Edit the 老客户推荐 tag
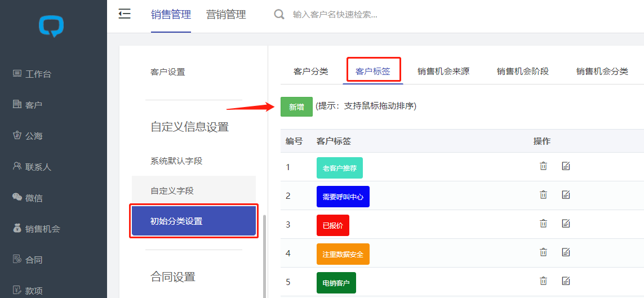644x298 pixels. pyautogui.click(x=566, y=166)
